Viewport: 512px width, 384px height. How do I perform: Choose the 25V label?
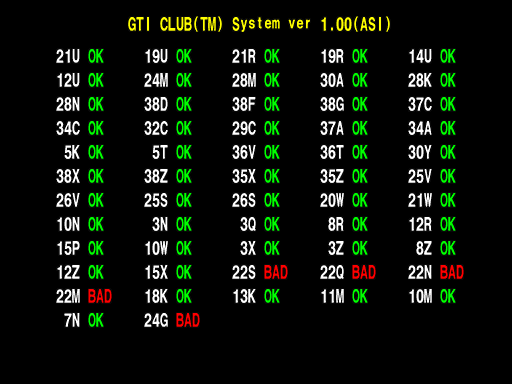[420, 176]
